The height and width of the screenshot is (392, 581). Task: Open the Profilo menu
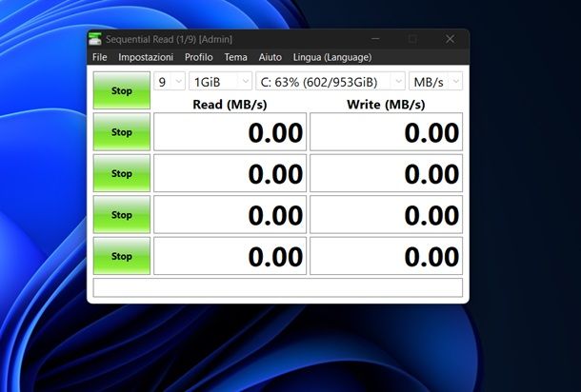click(x=199, y=57)
